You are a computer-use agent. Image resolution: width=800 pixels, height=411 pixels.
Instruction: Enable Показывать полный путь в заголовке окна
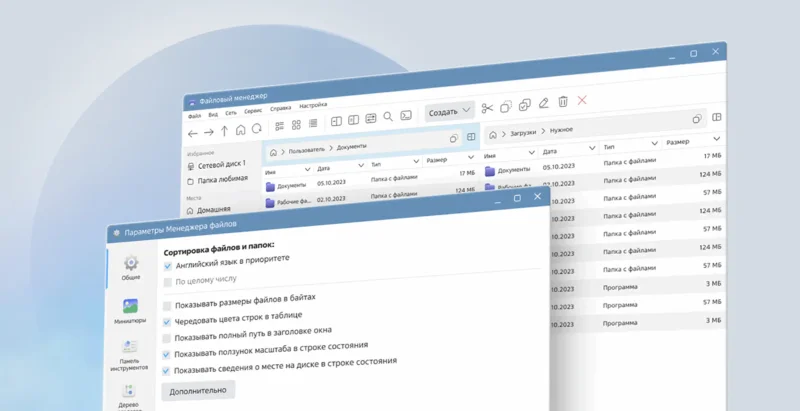point(168,339)
